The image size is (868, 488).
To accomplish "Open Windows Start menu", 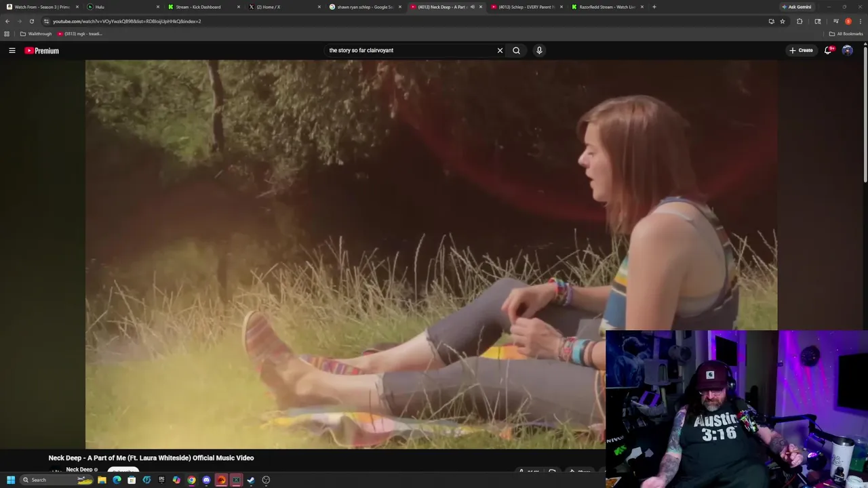I will pos(11,480).
